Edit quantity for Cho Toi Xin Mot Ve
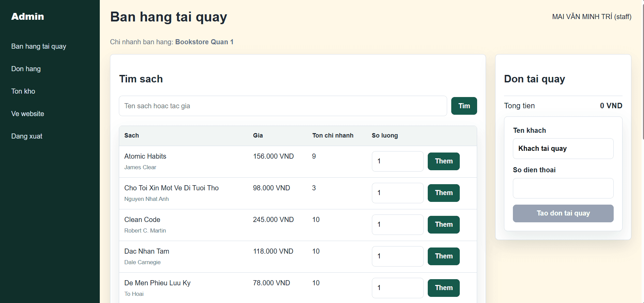The image size is (644, 303). pos(397,193)
